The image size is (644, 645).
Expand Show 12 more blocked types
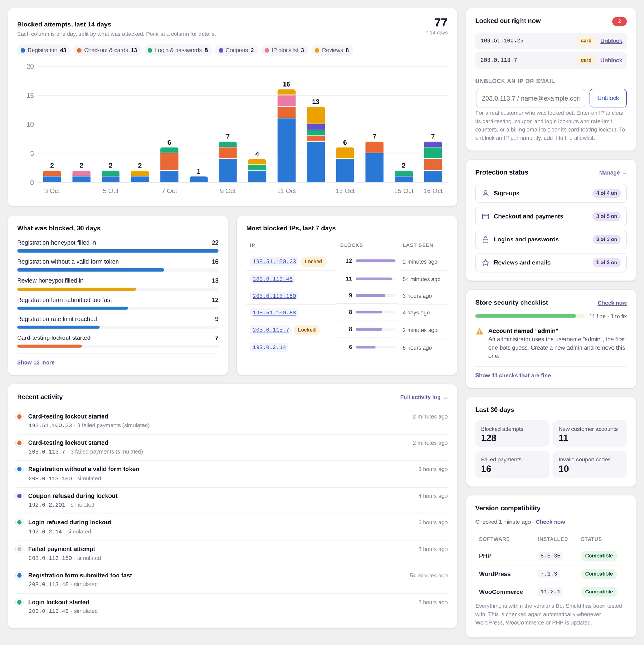pyautogui.click(x=36, y=362)
